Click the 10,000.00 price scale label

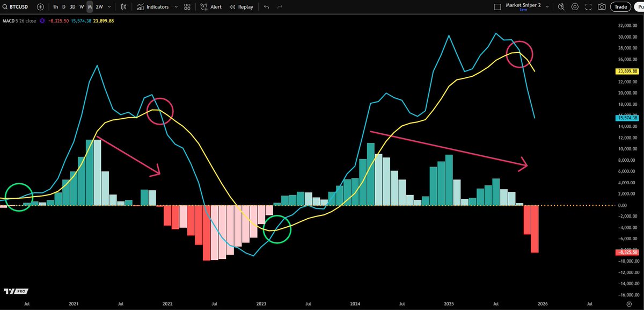coord(627,149)
